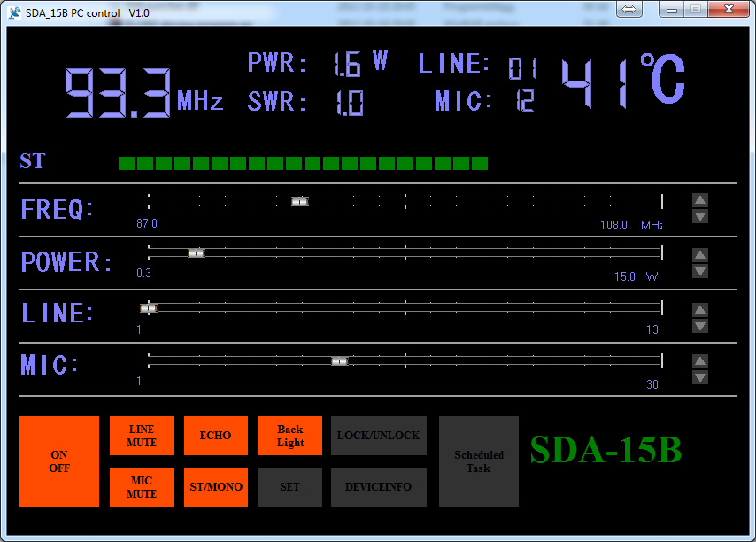The image size is (756, 542).
Task: Toggle the ON OFF power button
Action: (59, 461)
